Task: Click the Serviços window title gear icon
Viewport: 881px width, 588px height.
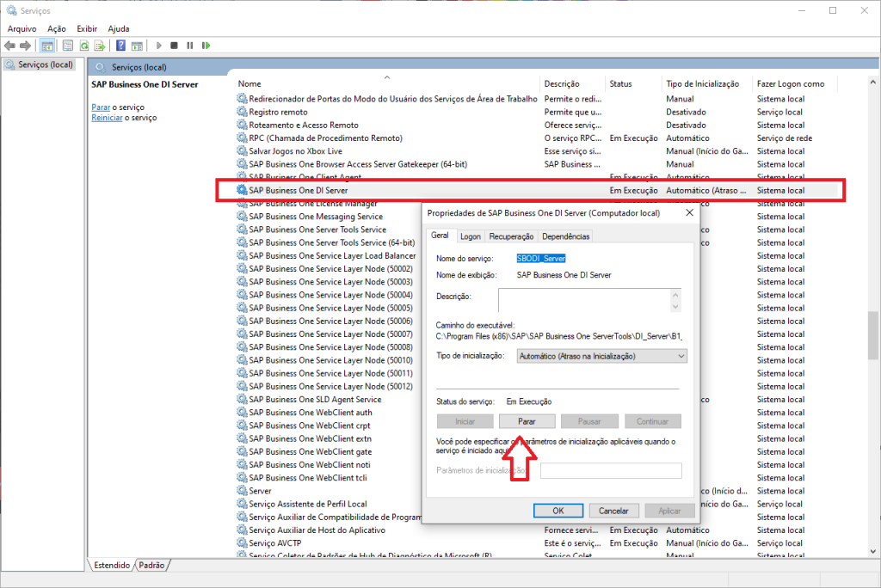Action: click(11, 10)
